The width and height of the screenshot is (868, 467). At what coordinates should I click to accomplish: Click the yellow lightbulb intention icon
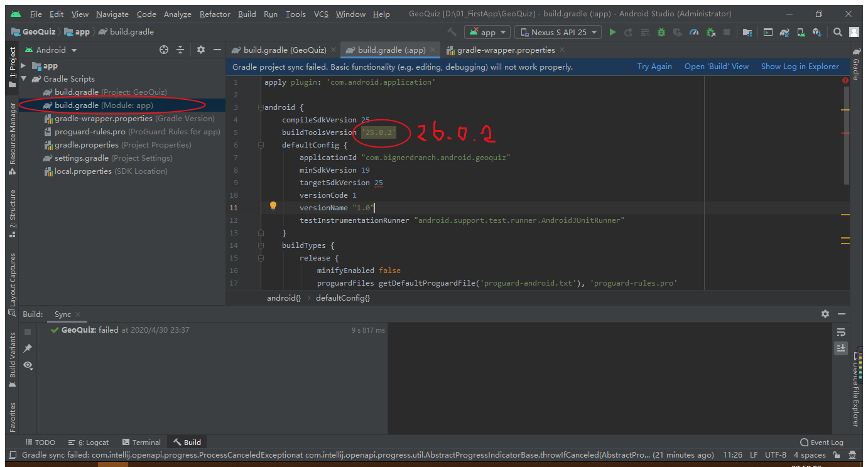273,206
